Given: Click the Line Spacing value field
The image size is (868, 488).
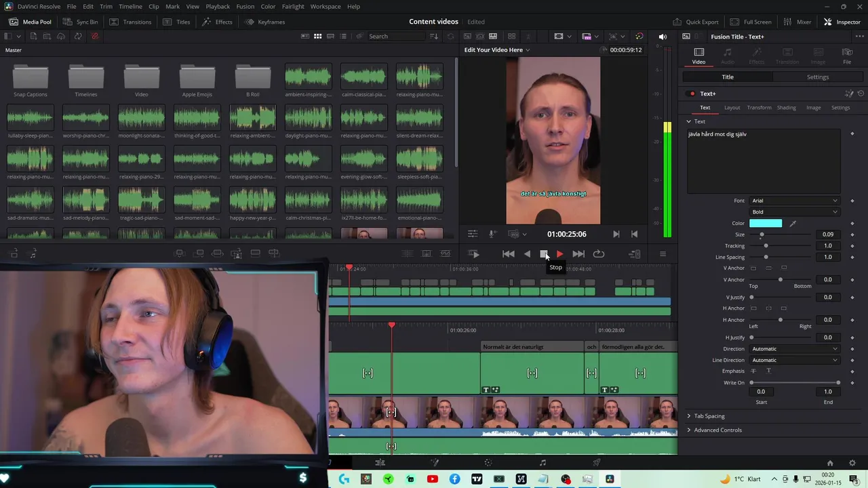Looking at the screenshot, I should tap(828, 258).
